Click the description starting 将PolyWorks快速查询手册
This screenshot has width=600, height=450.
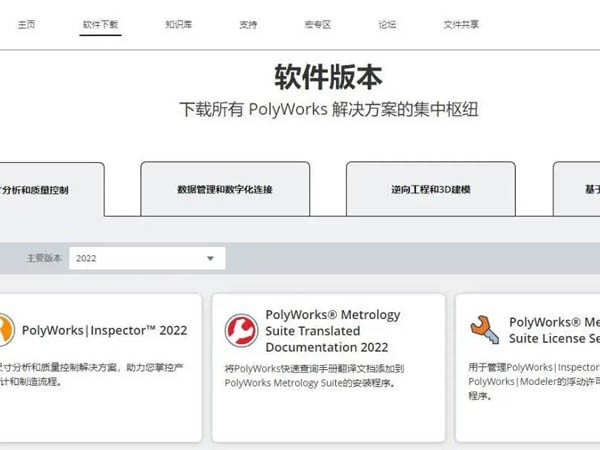click(x=314, y=376)
